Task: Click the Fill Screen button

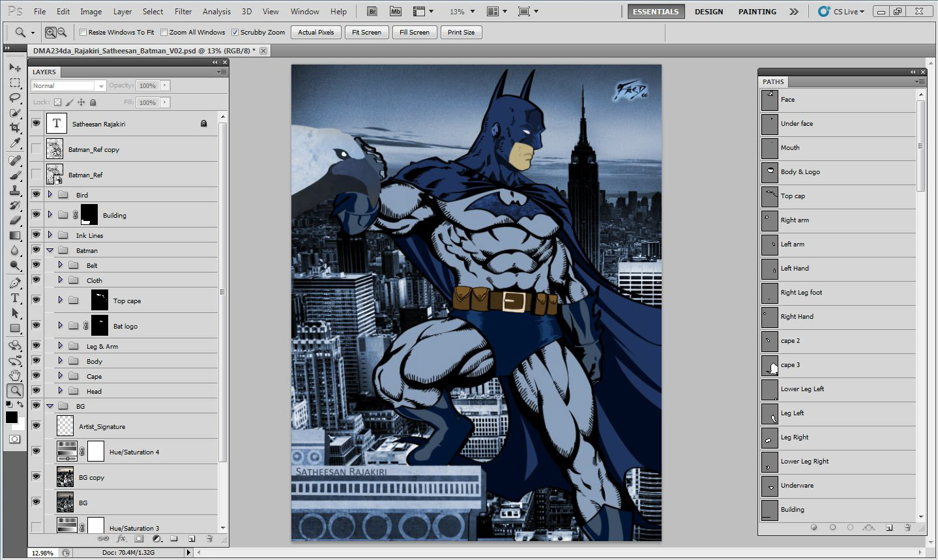Action: tap(415, 32)
